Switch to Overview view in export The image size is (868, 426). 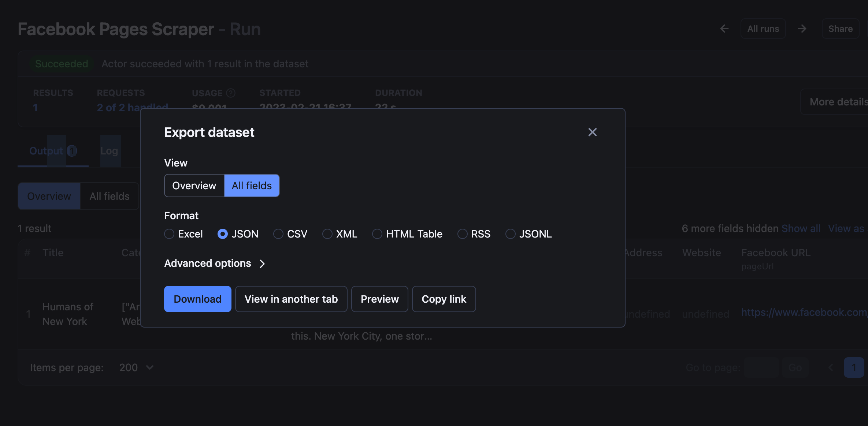tap(194, 185)
